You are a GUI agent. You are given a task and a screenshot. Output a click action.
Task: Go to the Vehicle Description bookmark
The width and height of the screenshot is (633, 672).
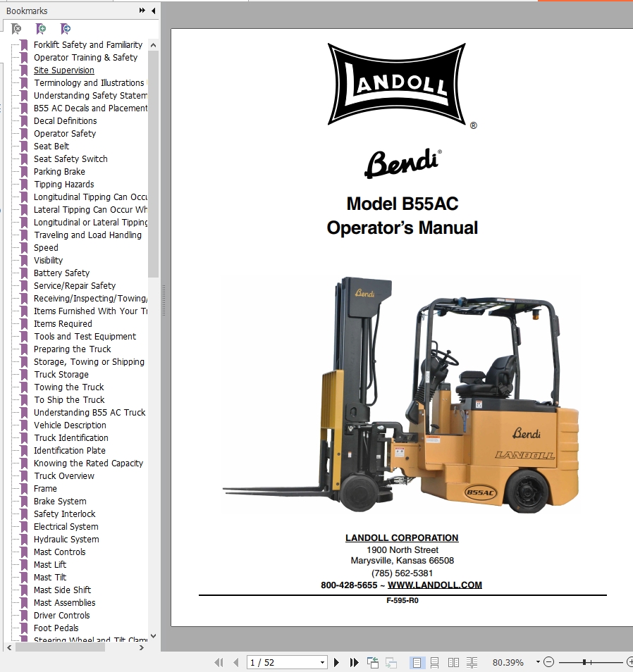[x=70, y=425]
